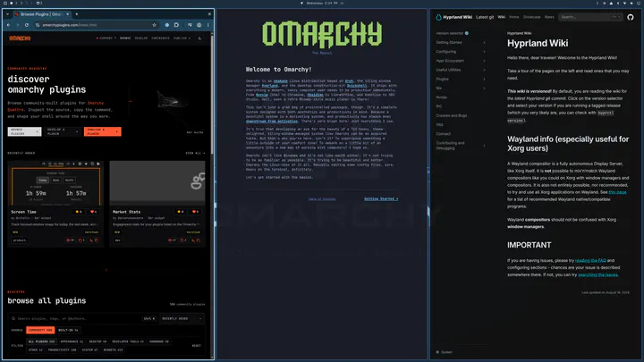Image resolution: width=644 pixels, height=362 pixels.
Task: Open the Home nav link in Hyprland Wiki
Action: pyautogui.click(x=514, y=17)
